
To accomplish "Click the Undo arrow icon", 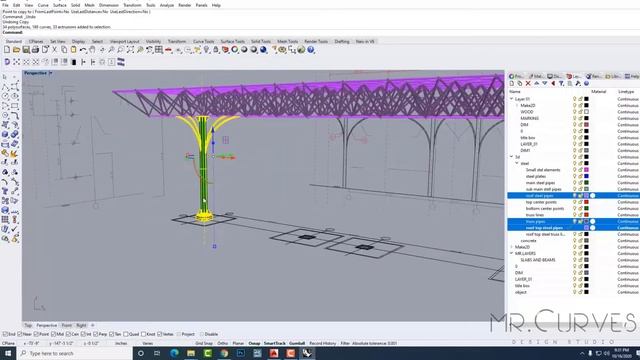I will click(x=83, y=50).
